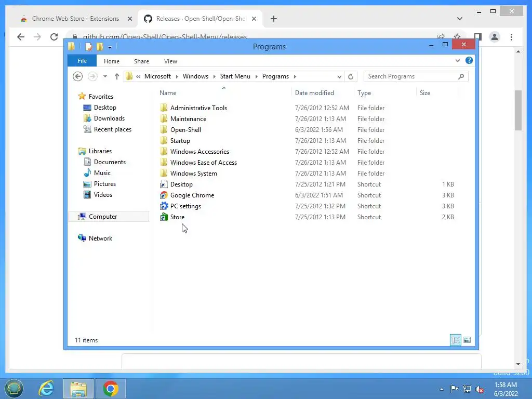
Task: Open the File menu tab
Action: tap(82, 61)
